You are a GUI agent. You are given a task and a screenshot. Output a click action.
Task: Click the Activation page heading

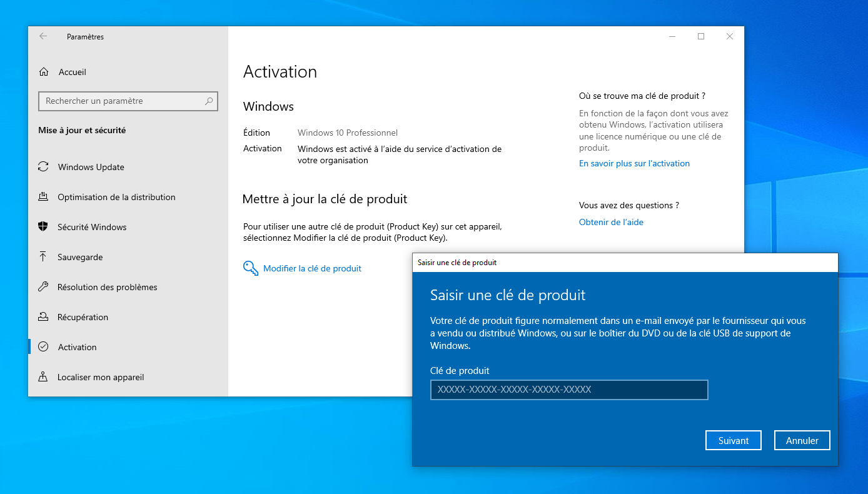[280, 72]
